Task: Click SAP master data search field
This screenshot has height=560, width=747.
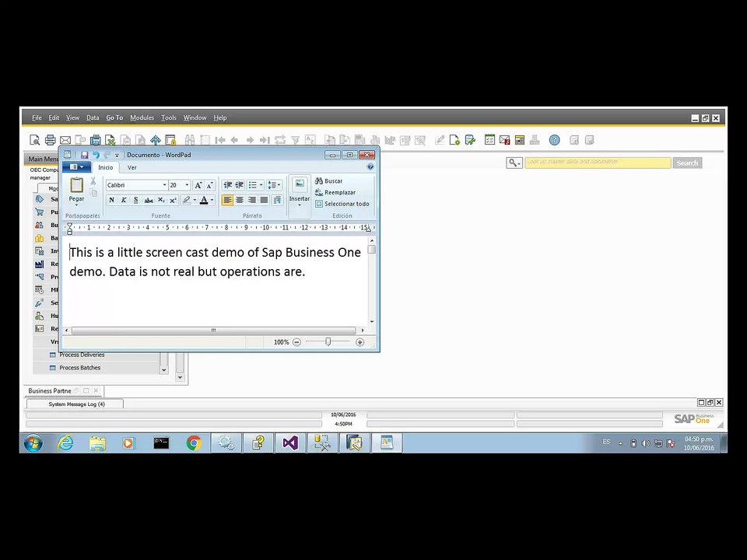Action: click(x=598, y=163)
